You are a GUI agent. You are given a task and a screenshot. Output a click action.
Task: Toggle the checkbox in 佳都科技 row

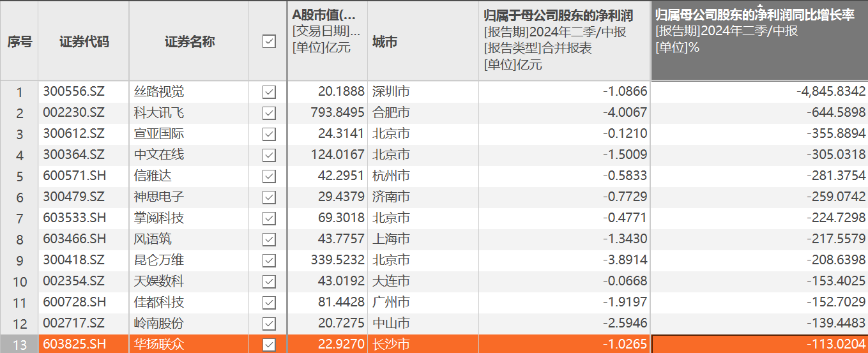pos(269,303)
